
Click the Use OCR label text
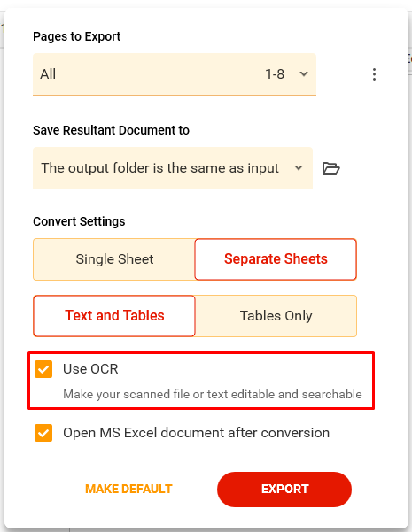coord(90,369)
